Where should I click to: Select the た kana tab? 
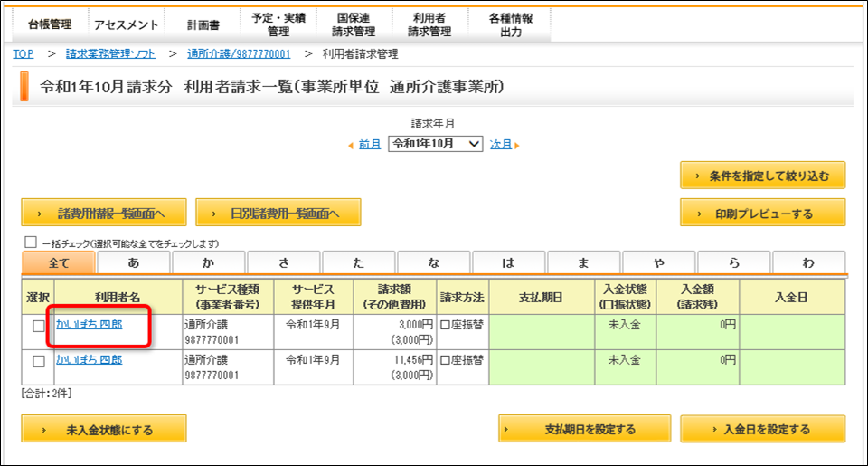click(x=359, y=262)
